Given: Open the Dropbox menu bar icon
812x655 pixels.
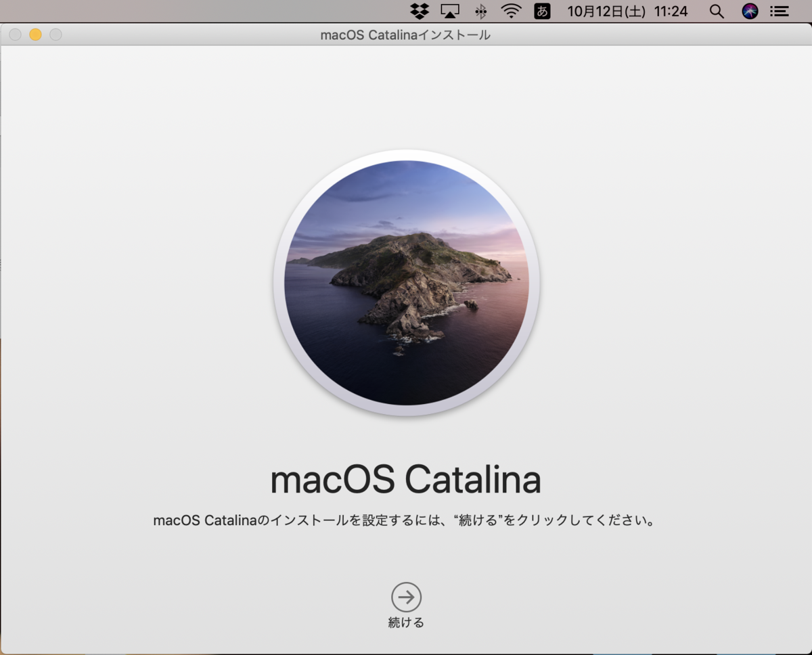Looking at the screenshot, I should click(x=420, y=11).
